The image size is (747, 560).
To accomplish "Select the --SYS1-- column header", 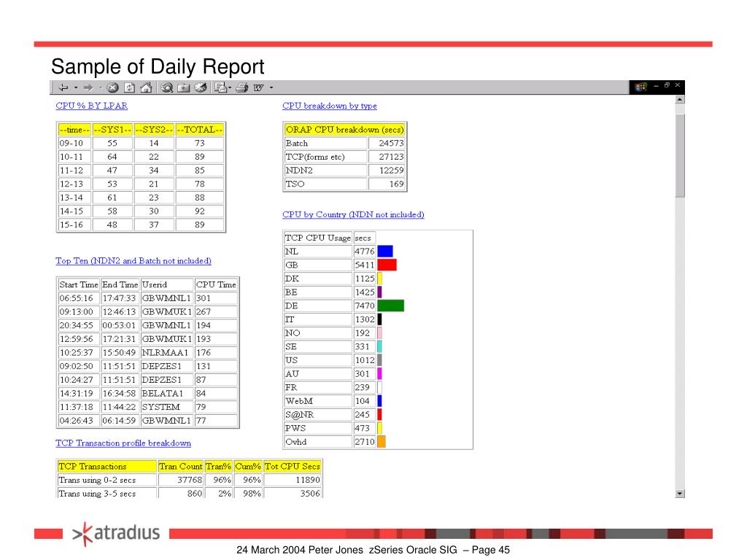I will [x=112, y=130].
